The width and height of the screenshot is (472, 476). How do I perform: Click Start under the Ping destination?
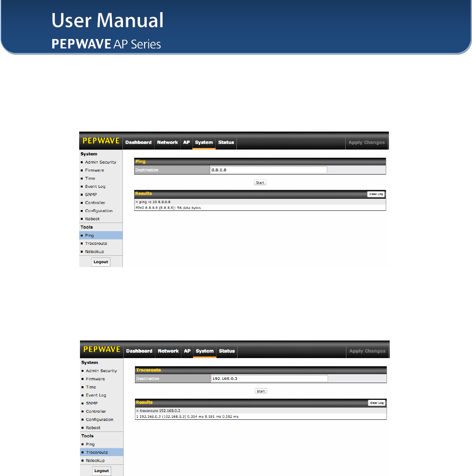point(260,182)
